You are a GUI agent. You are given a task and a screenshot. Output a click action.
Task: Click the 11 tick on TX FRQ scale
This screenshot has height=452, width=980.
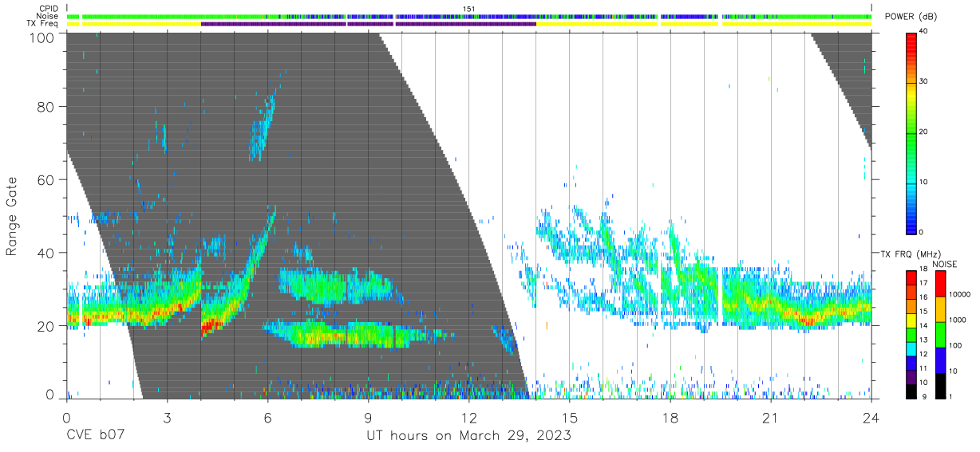click(924, 368)
